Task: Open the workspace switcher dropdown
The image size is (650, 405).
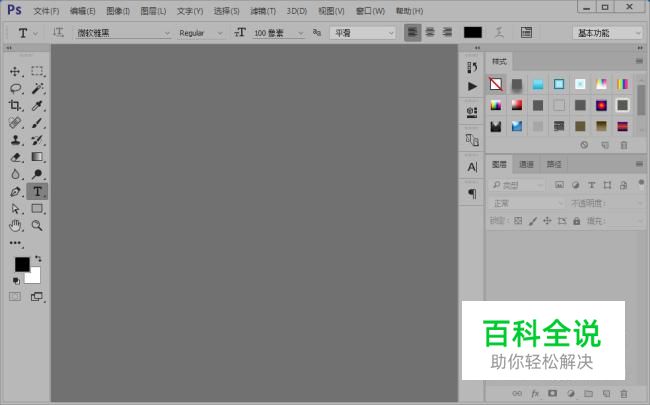Action: click(607, 33)
